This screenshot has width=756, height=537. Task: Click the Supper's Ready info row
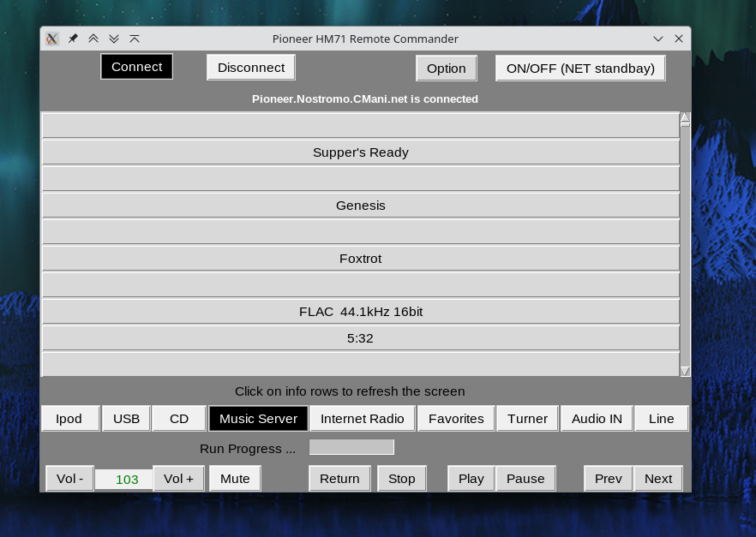tap(361, 152)
